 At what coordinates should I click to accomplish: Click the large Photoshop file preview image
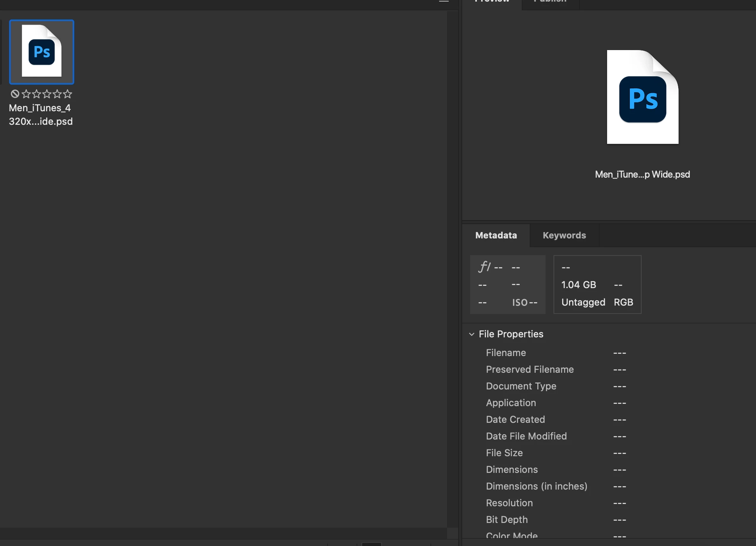point(642,97)
